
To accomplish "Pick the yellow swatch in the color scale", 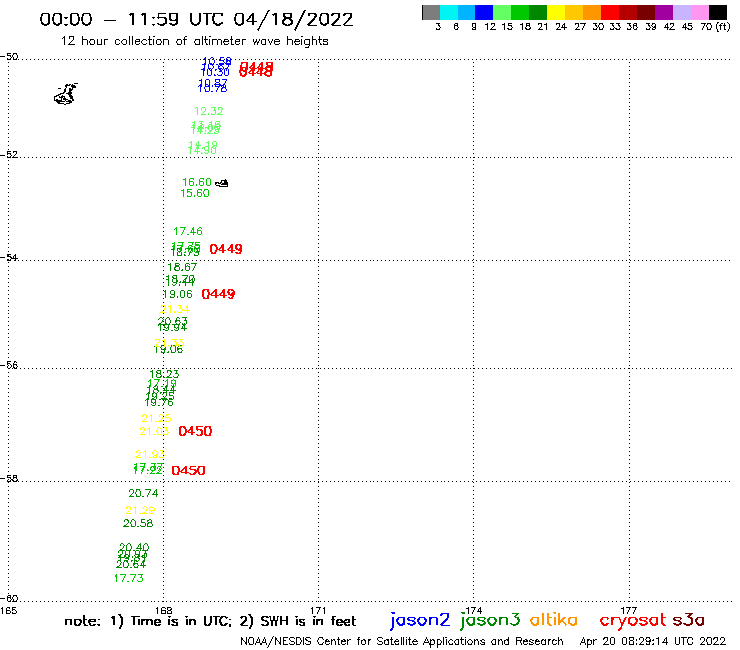I will pos(555,12).
